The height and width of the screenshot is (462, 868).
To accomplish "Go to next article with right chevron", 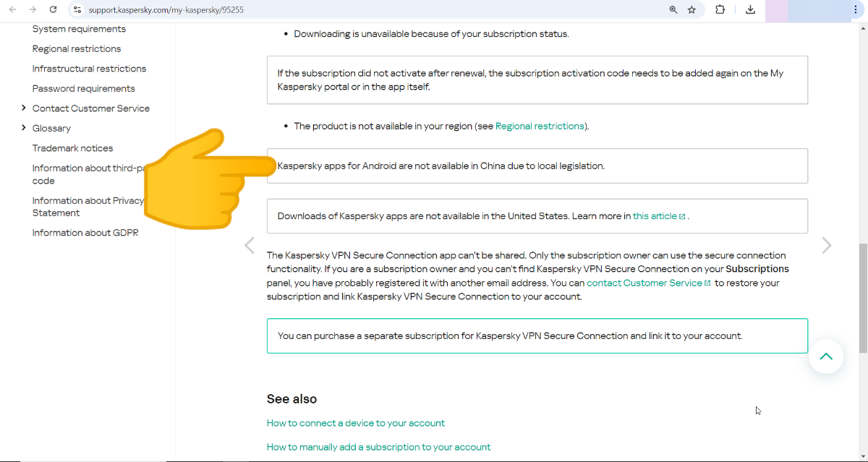I will 827,246.
